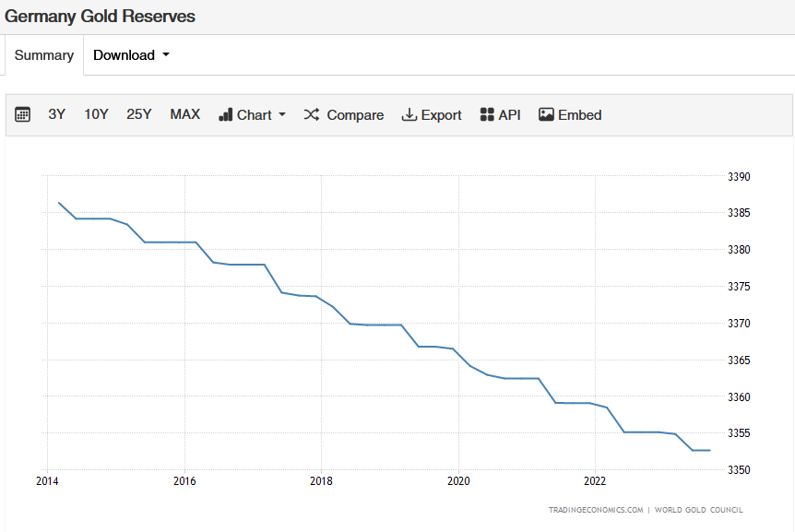
Task: Click the WORLD GOLD COUNCIL attribution
Action: pos(698,510)
